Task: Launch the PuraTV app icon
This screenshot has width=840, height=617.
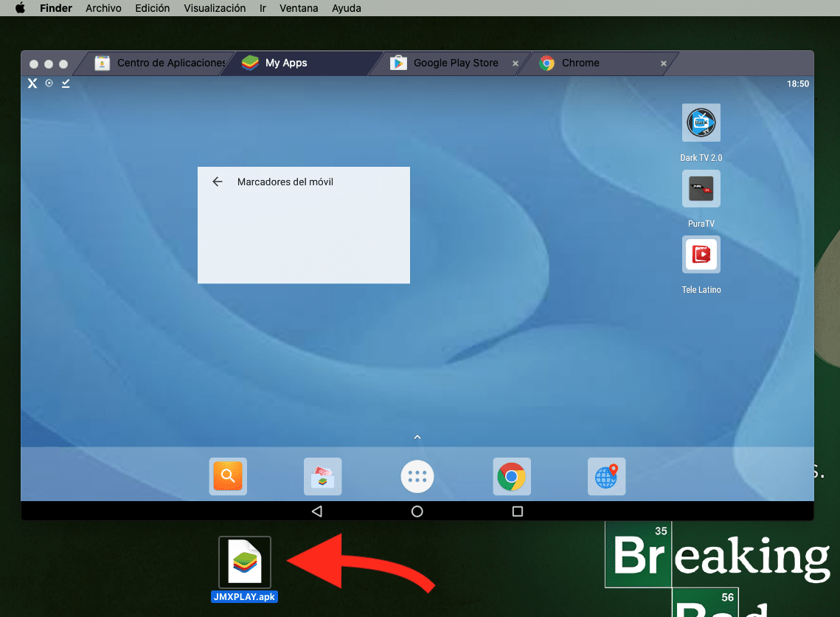Action: pyautogui.click(x=701, y=190)
